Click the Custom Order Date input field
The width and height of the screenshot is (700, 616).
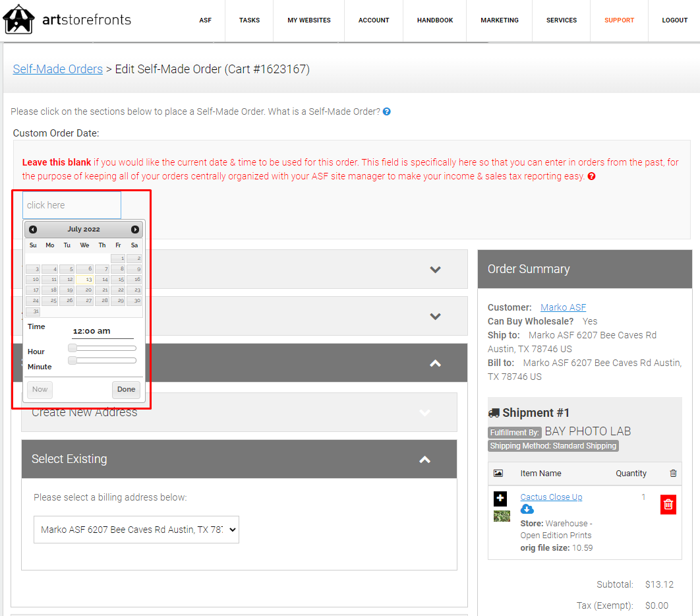(x=72, y=205)
